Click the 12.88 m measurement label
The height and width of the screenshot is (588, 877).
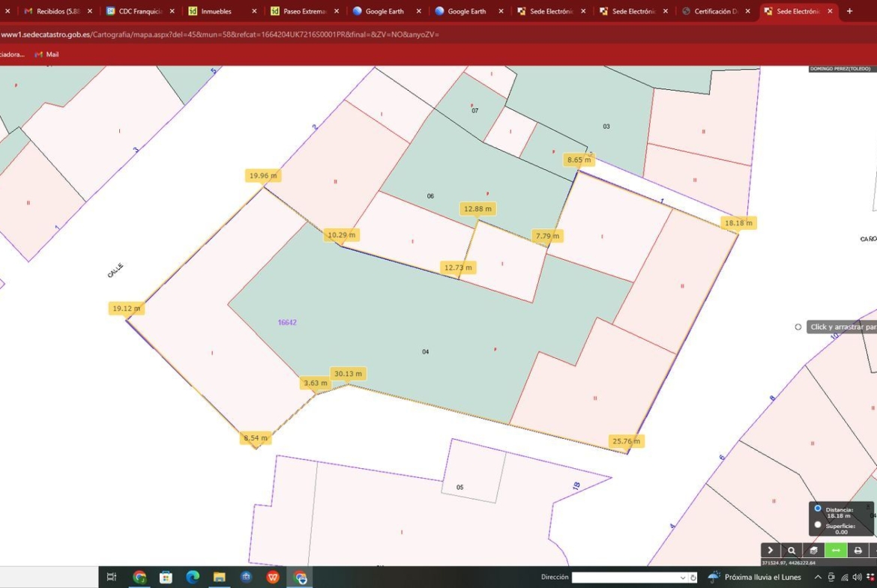tap(477, 208)
